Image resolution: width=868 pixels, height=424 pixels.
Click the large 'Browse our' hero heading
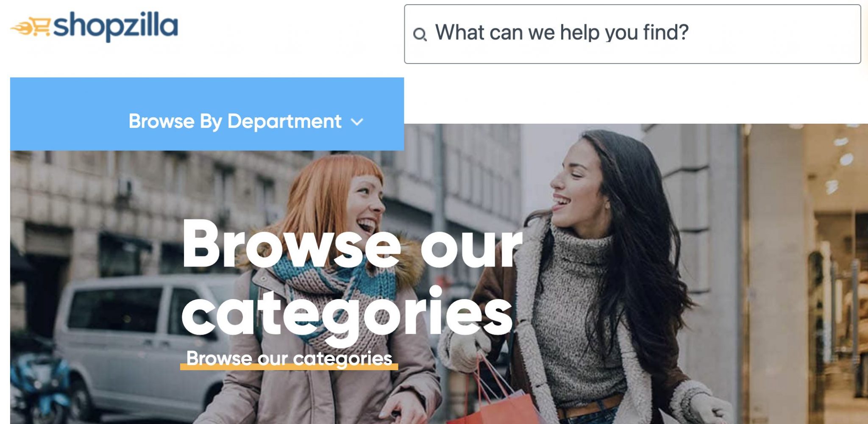click(x=352, y=244)
